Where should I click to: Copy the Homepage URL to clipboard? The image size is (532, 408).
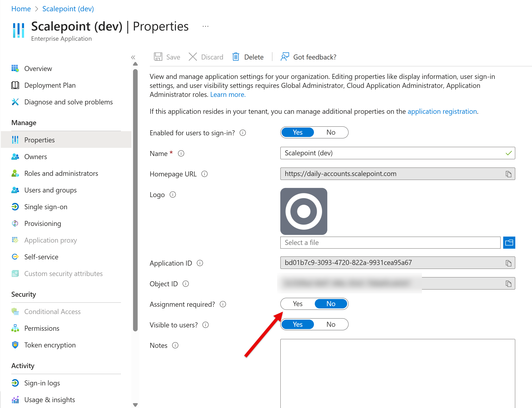click(508, 174)
